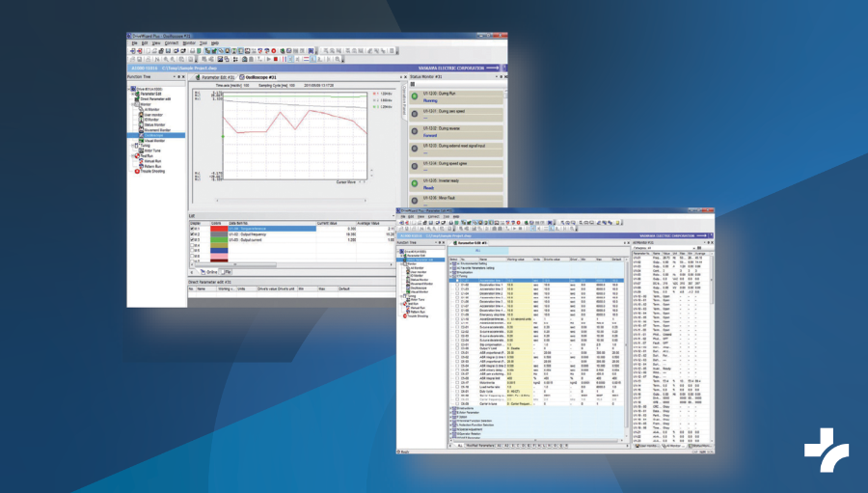Toggle Display 1 checkbox for Torque reference
Image resolution: width=868 pixels, height=493 pixels.
(192, 229)
